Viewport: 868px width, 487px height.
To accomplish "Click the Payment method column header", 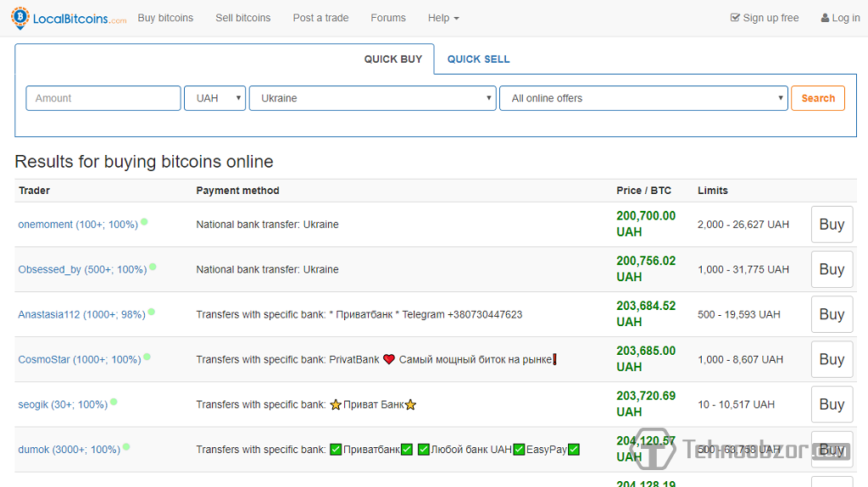I will coord(237,191).
